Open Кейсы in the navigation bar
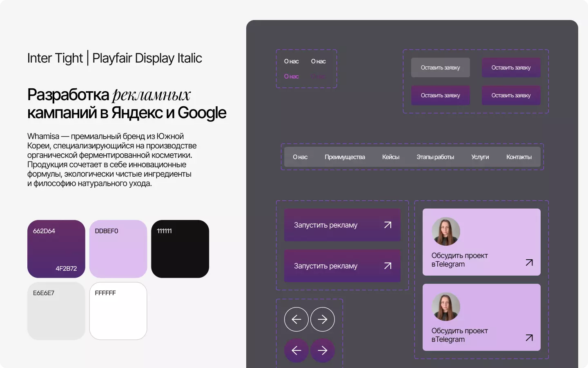 tap(391, 157)
